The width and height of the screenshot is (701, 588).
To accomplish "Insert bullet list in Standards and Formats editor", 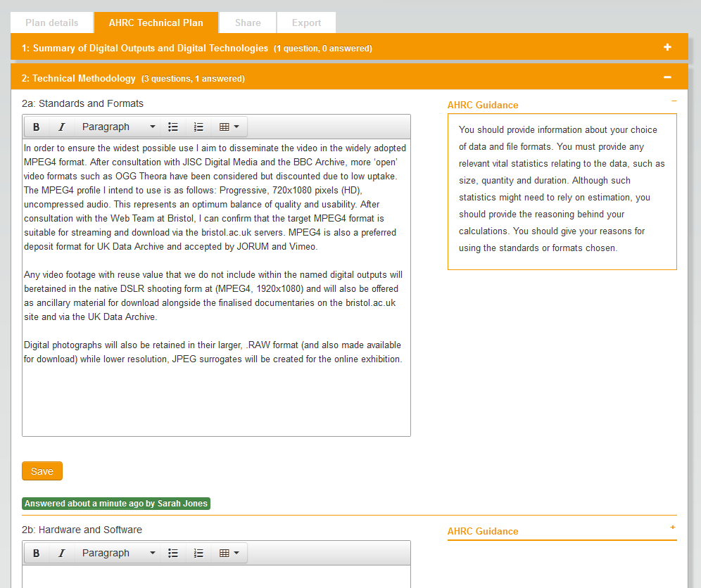I will pos(173,127).
